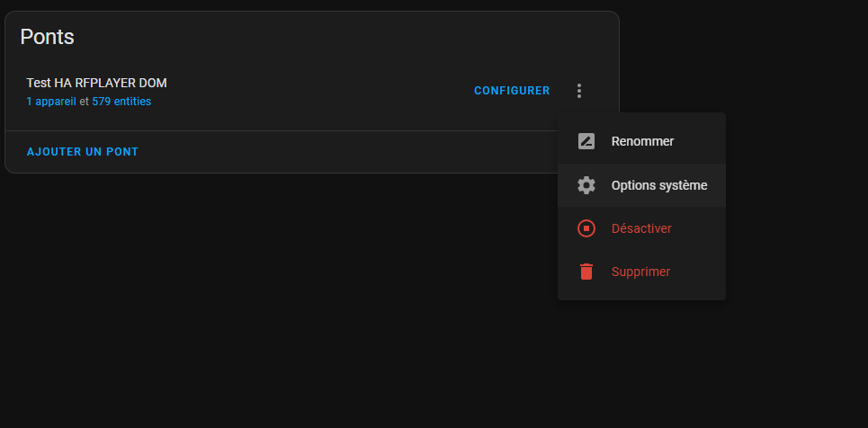The image size is (868, 428).
Task: Click the pencil icon beside Renommer
Action: [x=586, y=141]
